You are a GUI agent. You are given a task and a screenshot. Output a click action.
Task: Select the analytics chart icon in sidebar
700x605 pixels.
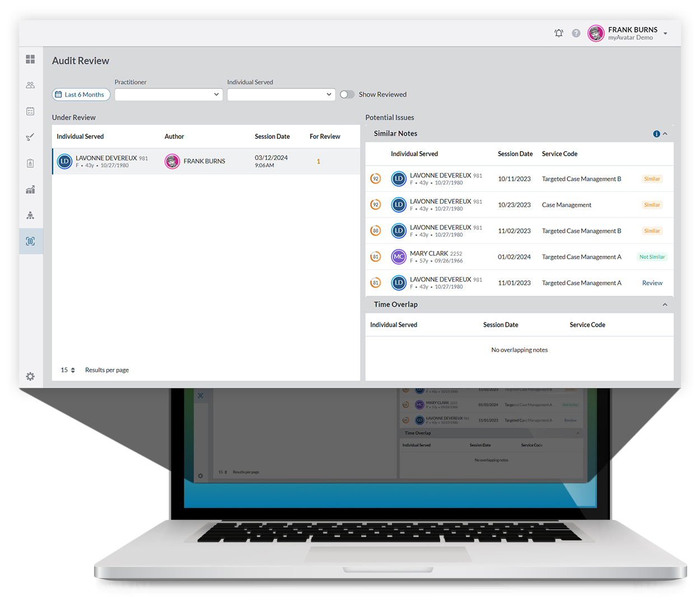click(x=30, y=189)
